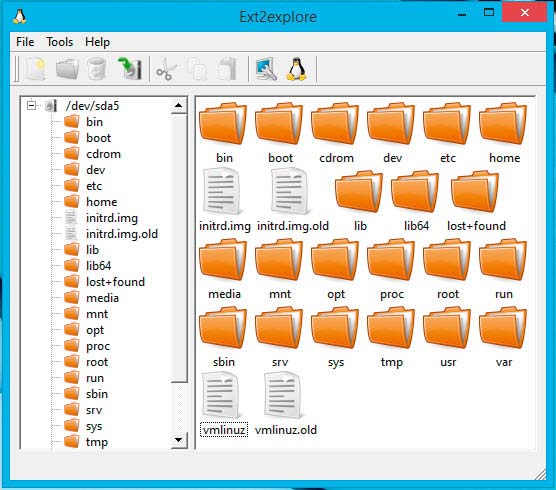Screen dimensions: 556x490
Task: Click the scissors cut icon
Action: tap(166, 69)
